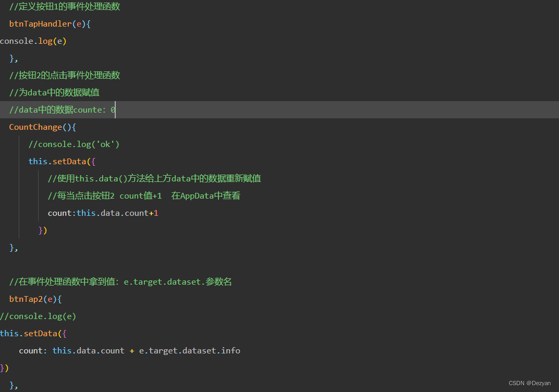The image size is (559, 392).
Task: Click the comment "//定义按钮1的事件处理函数"
Action: coord(65,7)
